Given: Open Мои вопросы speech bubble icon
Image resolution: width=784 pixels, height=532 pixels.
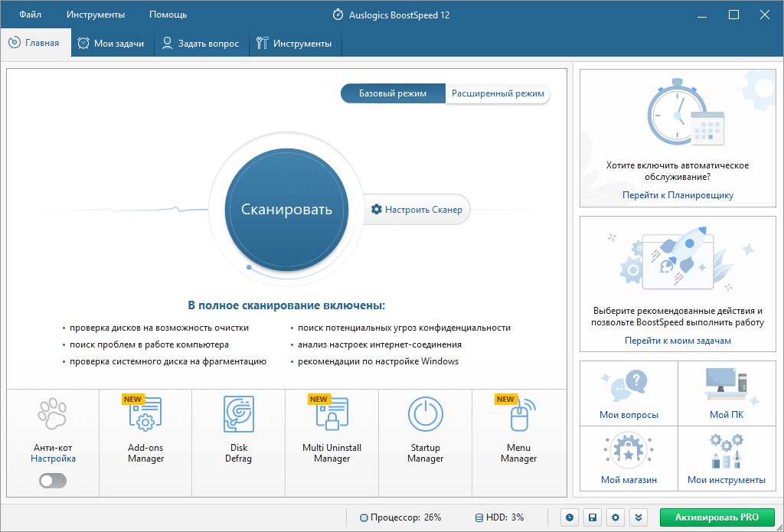Looking at the screenshot, I should pyautogui.click(x=628, y=387).
